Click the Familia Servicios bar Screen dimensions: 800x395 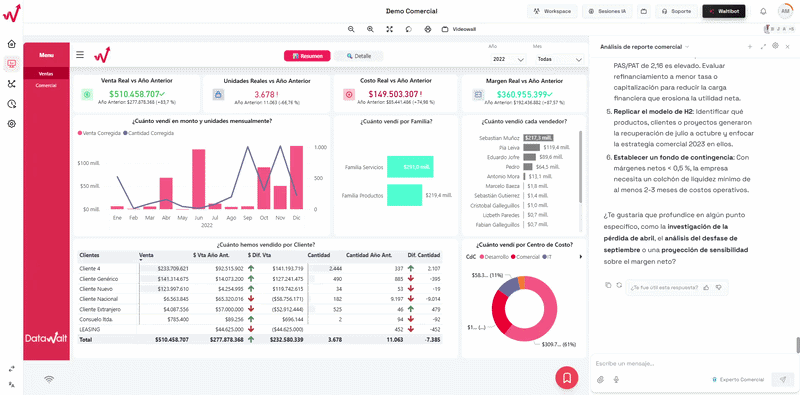click(410, 167)
